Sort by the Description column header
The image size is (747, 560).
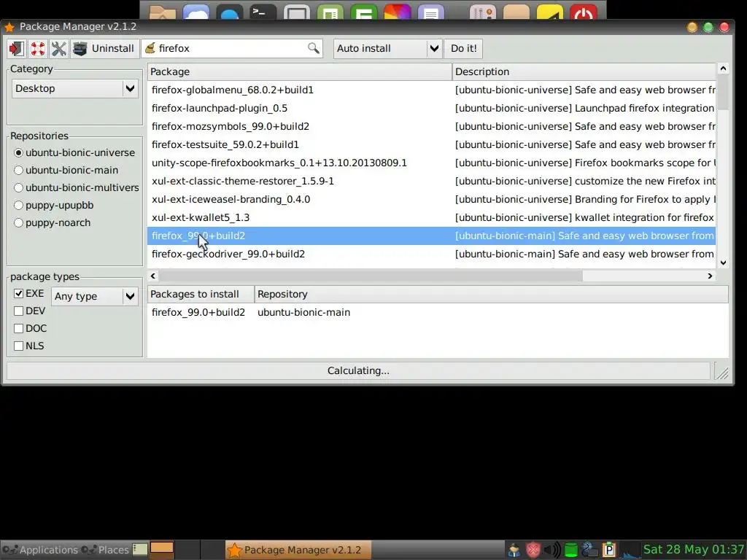point(584,72)
